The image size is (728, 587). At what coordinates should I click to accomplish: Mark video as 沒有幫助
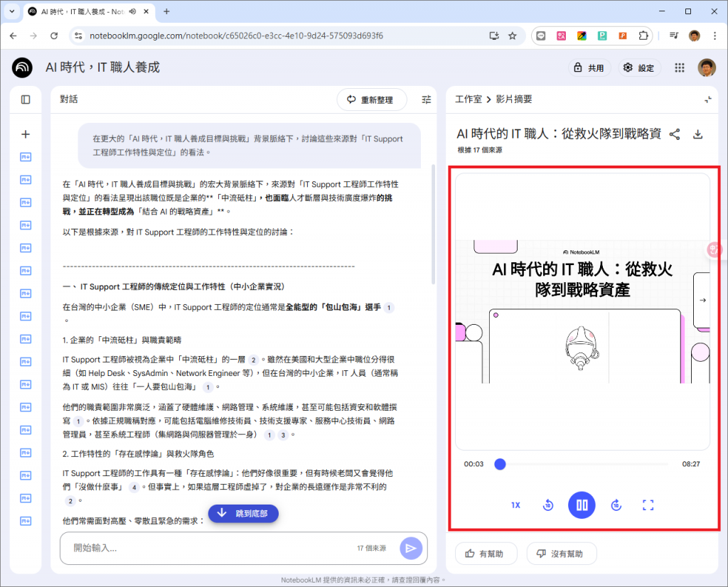click(x=562, y=554)
